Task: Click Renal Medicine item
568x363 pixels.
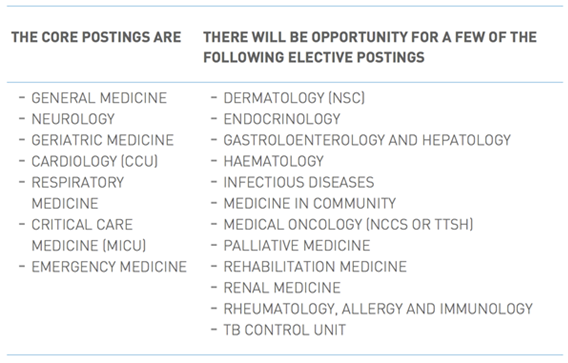Action: [x=282, y=288]
